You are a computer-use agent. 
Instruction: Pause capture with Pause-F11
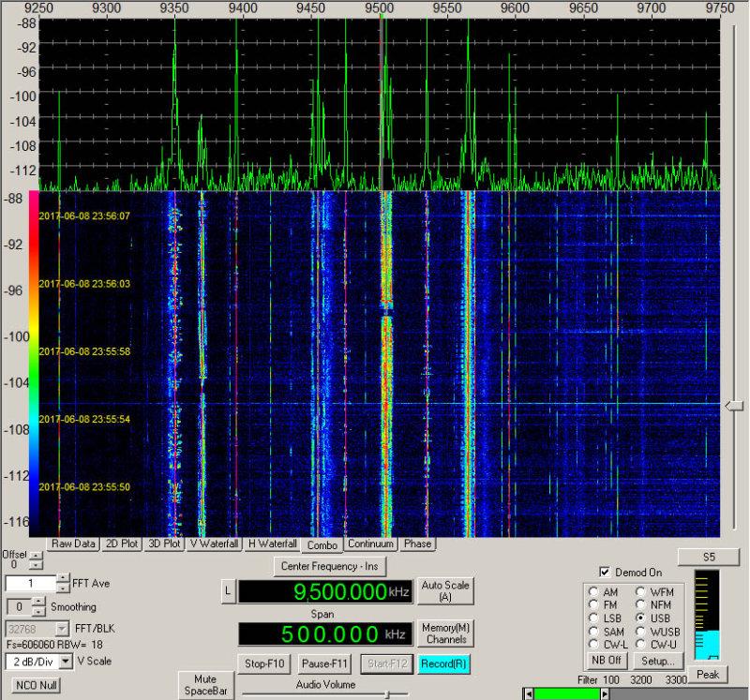pyautogui.click(x=324, y=663)
